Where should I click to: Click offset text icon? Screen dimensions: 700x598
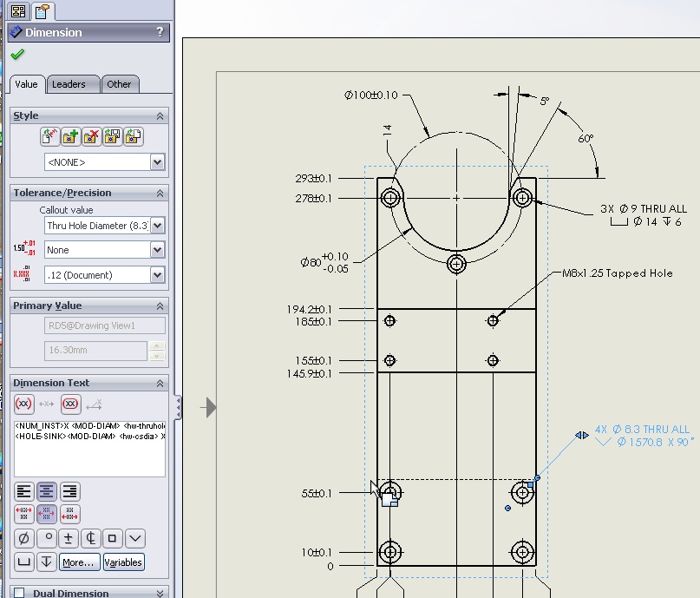click(x=95, y=404)
